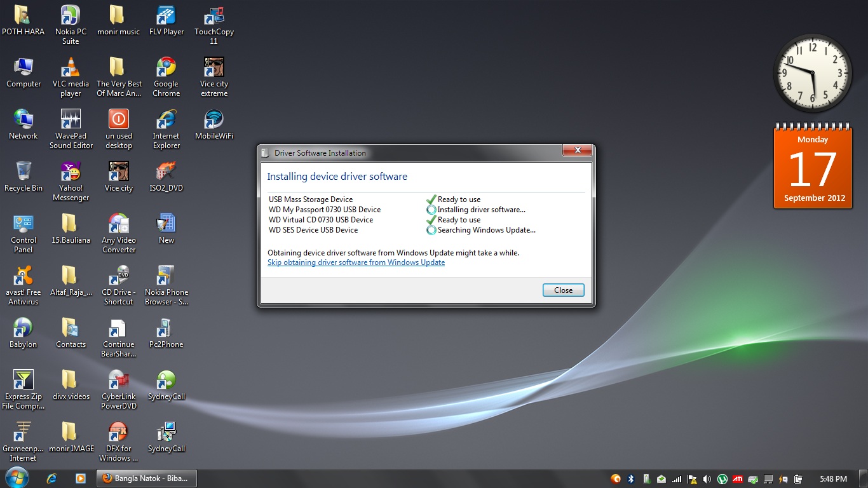Image resolution: width=868 pixels, height=488 pixels.
Task: Launch Internet Explorer from the taskbar
Action: tap(52, 478)
